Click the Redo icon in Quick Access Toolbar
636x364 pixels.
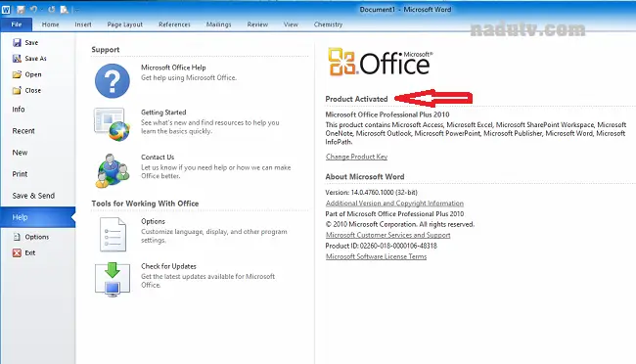coord(52,9)
